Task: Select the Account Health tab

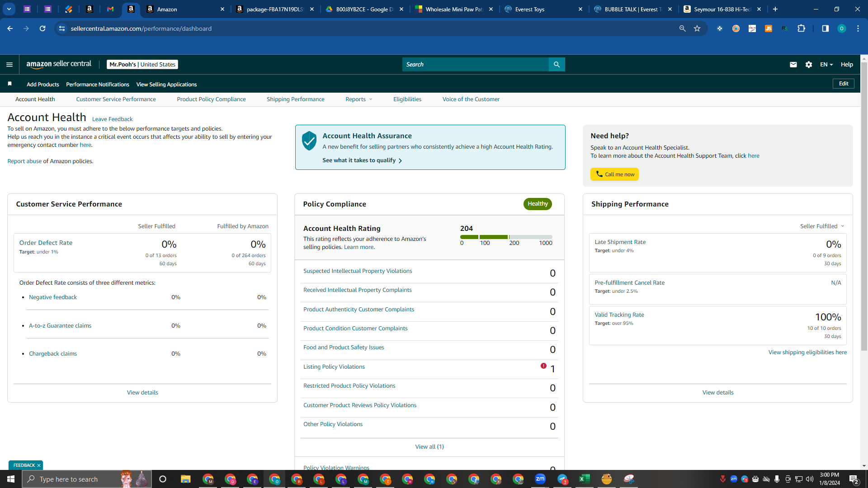Action: [x=35, y=99]
